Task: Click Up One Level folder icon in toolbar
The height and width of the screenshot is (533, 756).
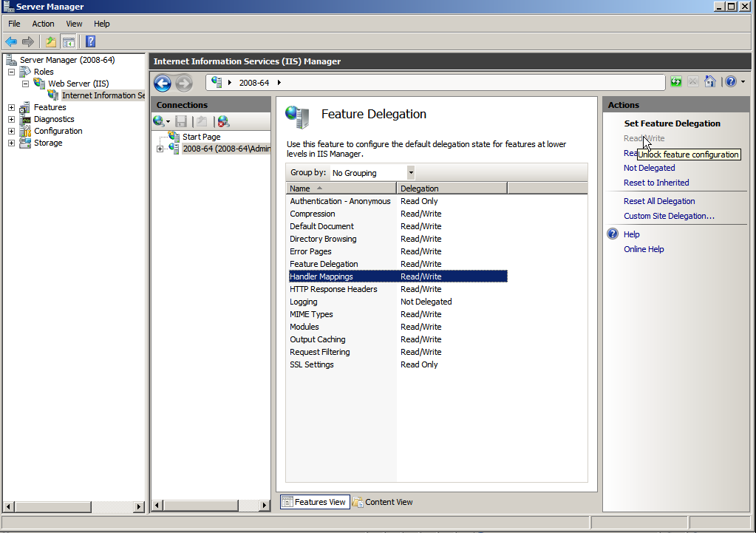Action: pos(50,41)
